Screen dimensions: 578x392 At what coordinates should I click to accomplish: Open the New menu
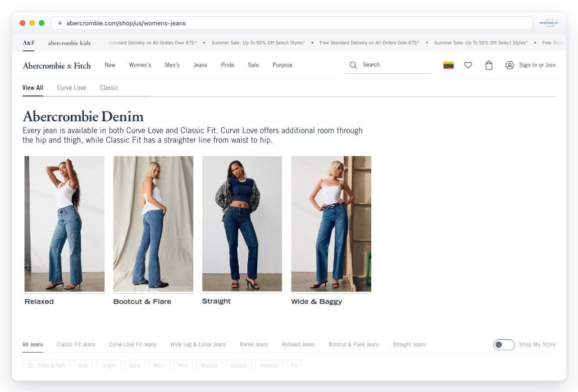pos(110,65)
